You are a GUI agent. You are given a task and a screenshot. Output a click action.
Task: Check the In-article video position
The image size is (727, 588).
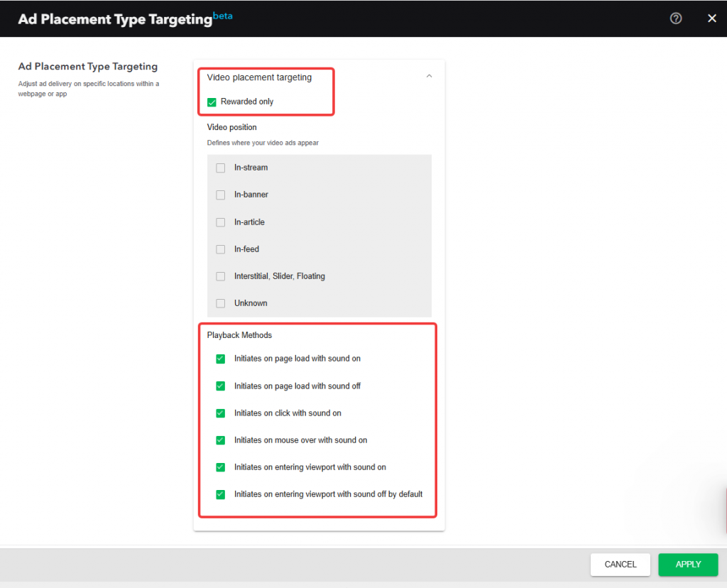click(x=221, y=222)
